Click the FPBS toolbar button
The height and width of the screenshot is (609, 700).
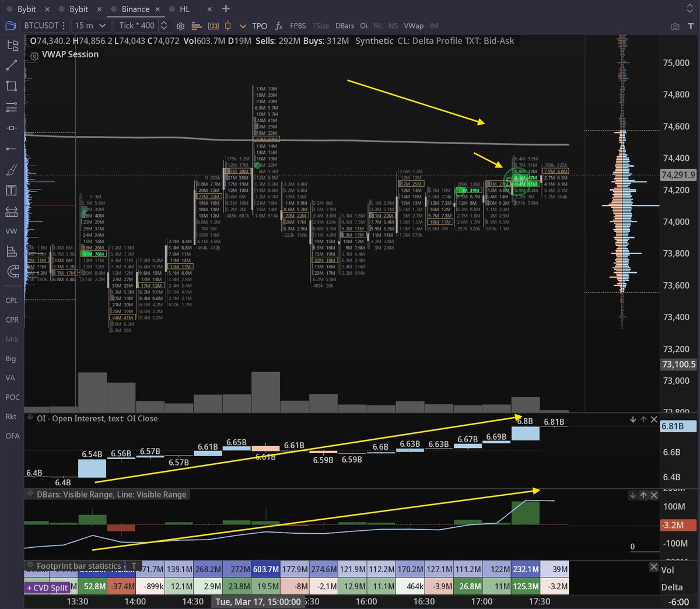[297, 26]
